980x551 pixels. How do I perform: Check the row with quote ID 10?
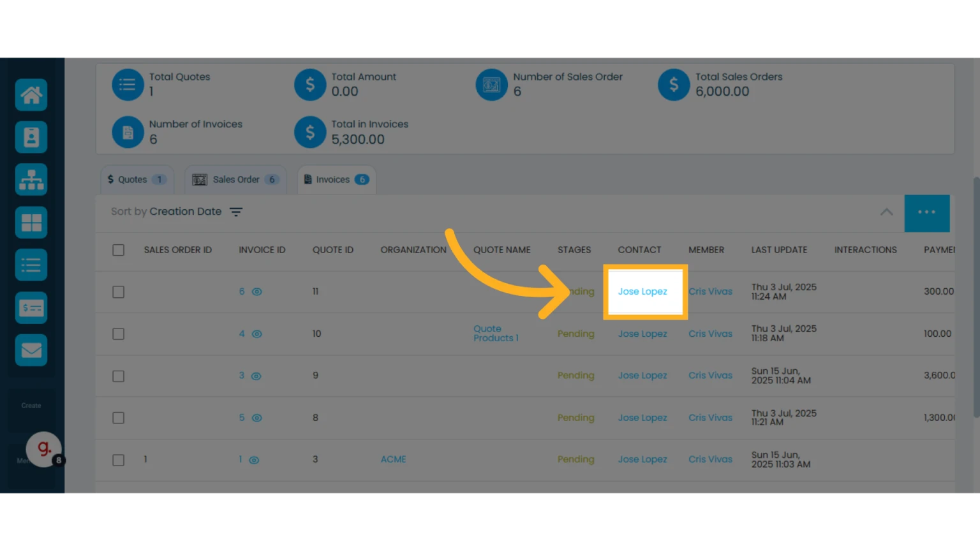tap(119, 334)
